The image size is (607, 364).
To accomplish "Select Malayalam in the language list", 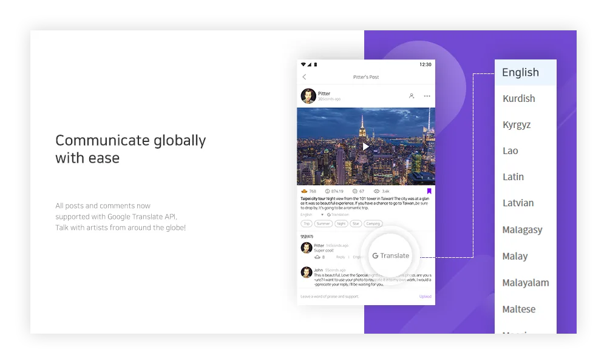I will 525,283.
